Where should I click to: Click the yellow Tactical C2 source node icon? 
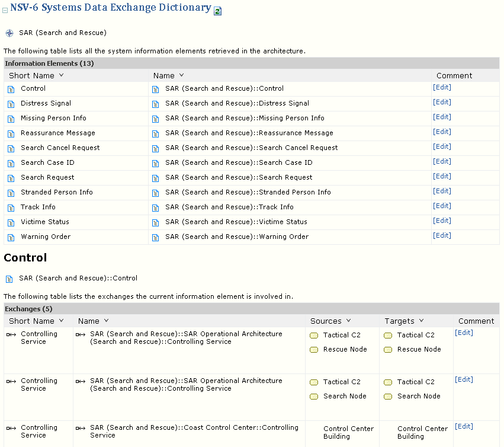314,336
